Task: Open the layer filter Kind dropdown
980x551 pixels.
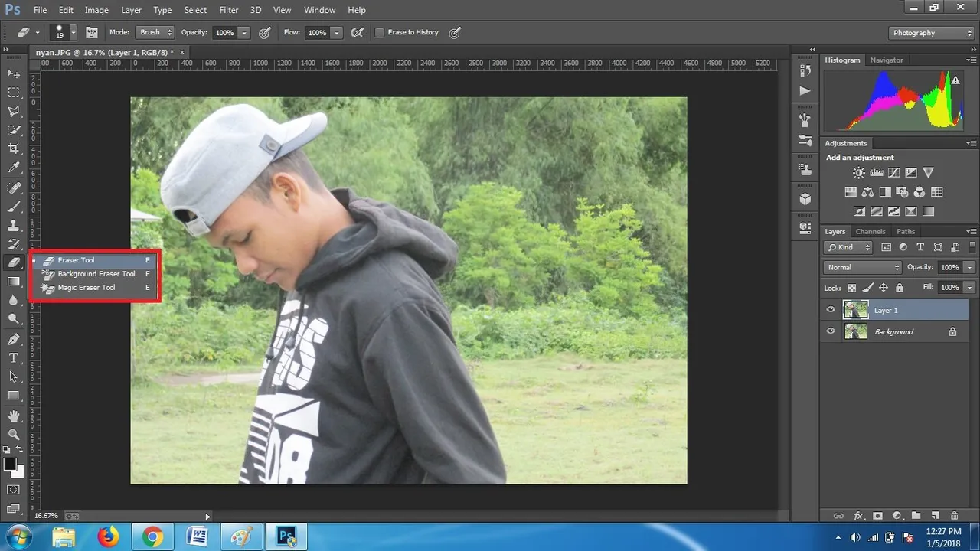Action: [848, 247]
